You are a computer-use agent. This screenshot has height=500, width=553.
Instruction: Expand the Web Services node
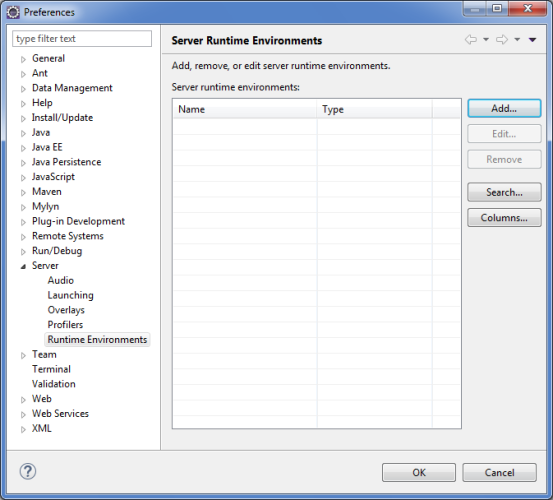pos(23,415)
